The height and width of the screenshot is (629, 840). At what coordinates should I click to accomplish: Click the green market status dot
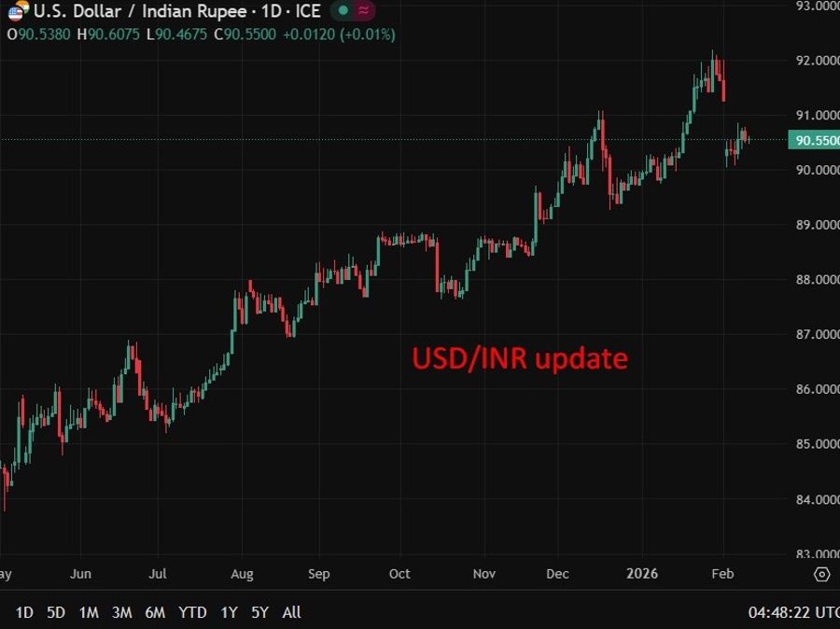tap(343, 11)
